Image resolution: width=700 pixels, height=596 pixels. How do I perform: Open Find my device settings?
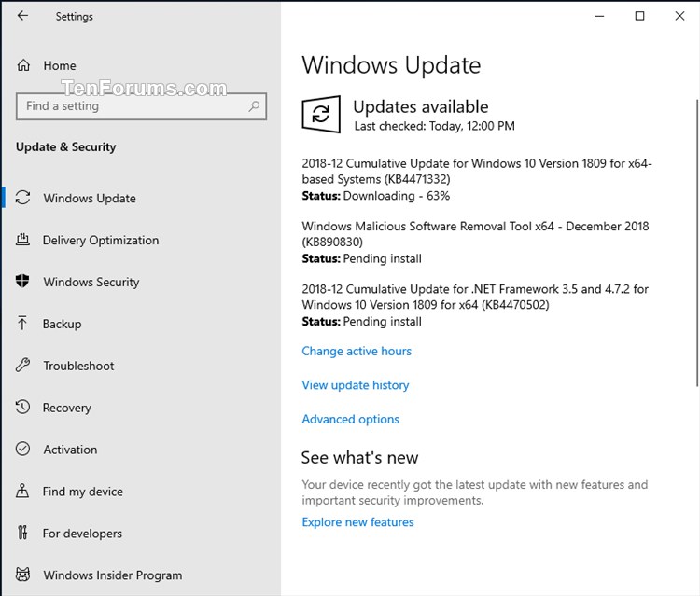point(82,492)
